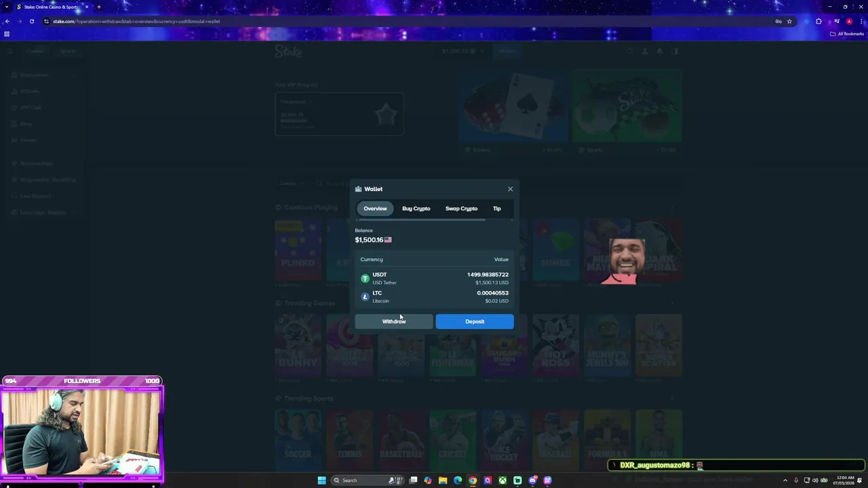
Task: Go back in the browser
Action: coord(7,21)
